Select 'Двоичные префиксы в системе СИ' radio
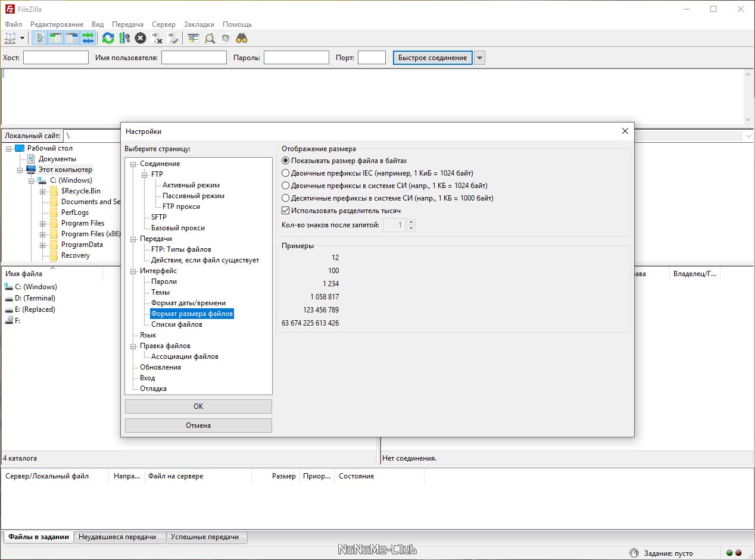 [x=286, y=186]
